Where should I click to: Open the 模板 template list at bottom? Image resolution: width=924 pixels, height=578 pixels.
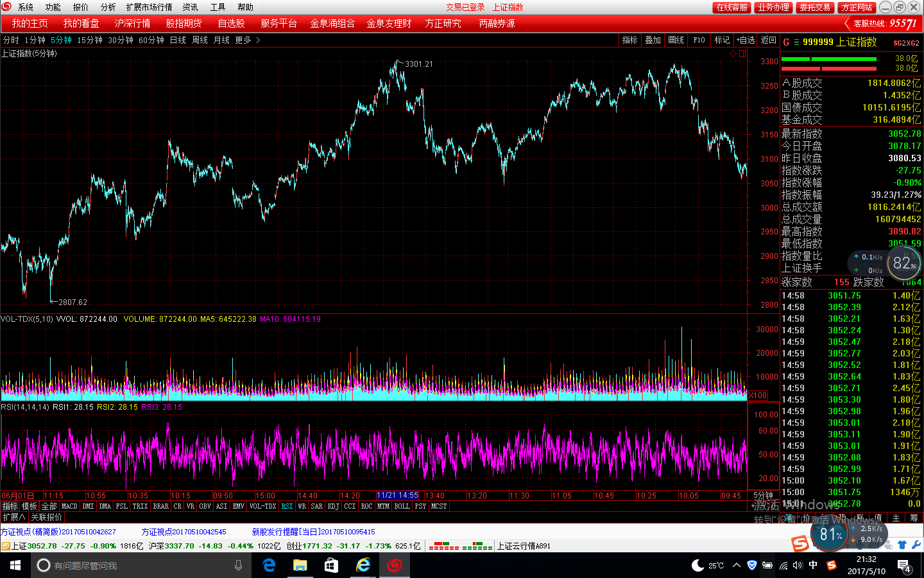[30, 506]
